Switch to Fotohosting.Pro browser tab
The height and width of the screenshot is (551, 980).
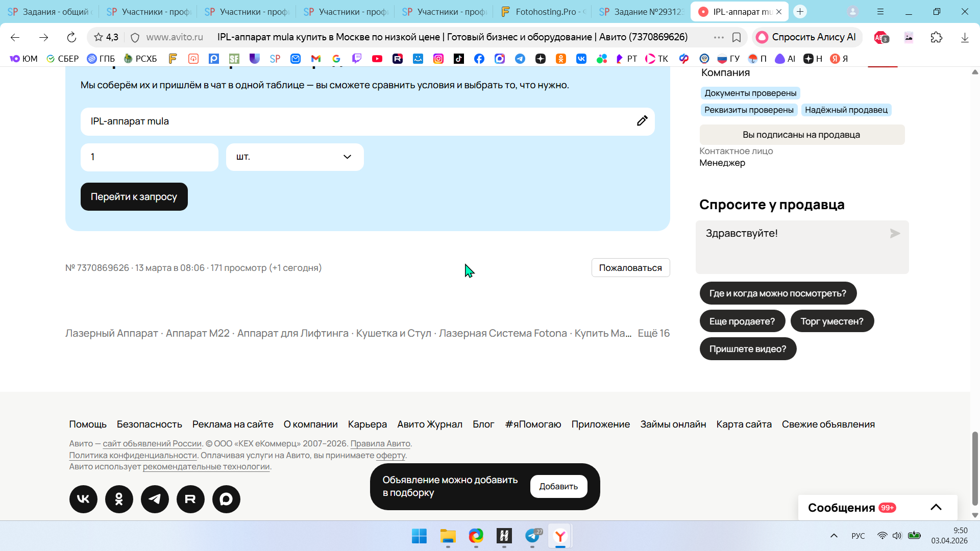point(544,11)
